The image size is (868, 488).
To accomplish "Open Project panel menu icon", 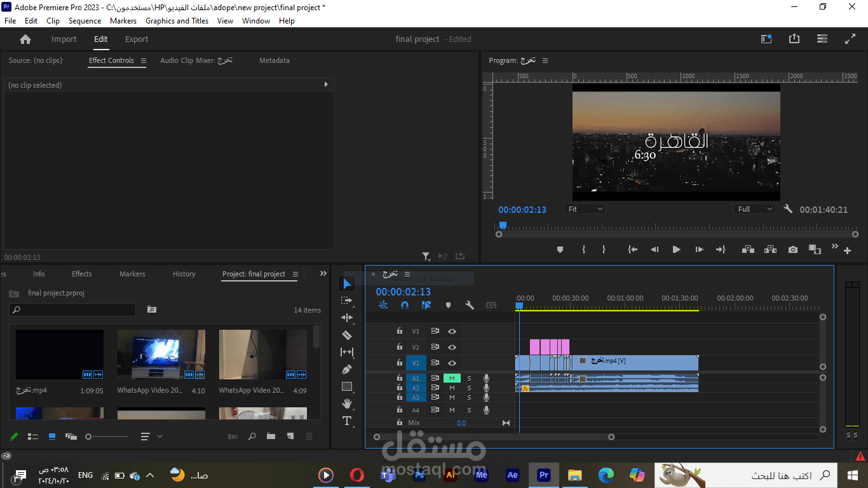I will (x=295, y=274).
